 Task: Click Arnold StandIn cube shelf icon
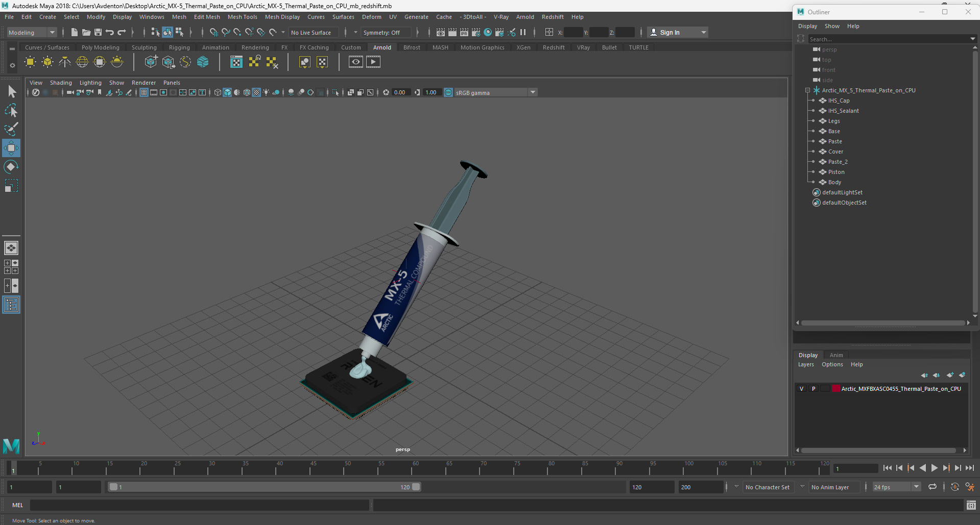pos(151,62)
